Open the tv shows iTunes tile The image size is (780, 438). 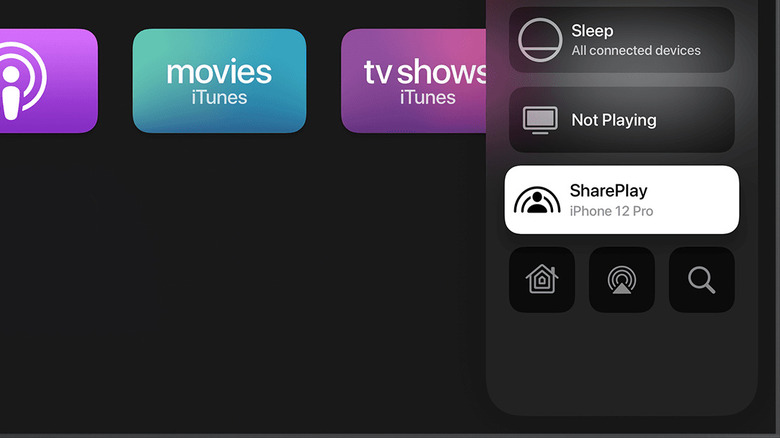(x=414, y=81)
